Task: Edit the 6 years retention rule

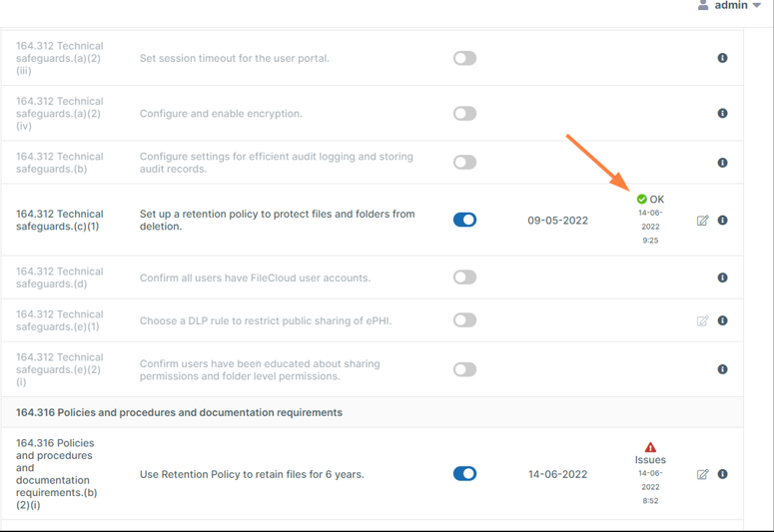Action: coord(702,475)
